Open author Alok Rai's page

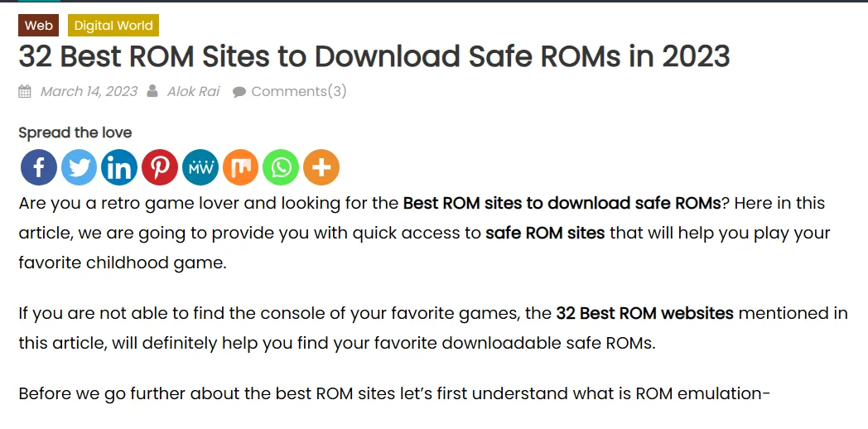pyautogui.click(x=193, y=91)
